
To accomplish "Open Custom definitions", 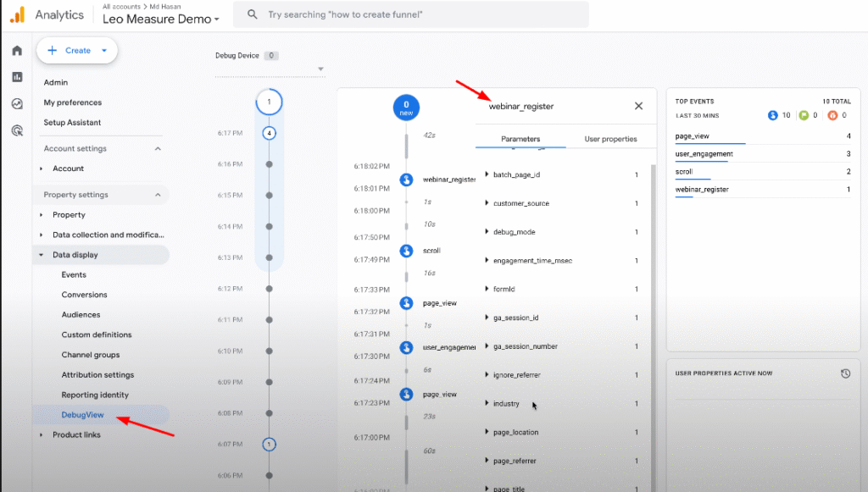I will [x=97, y=334].
